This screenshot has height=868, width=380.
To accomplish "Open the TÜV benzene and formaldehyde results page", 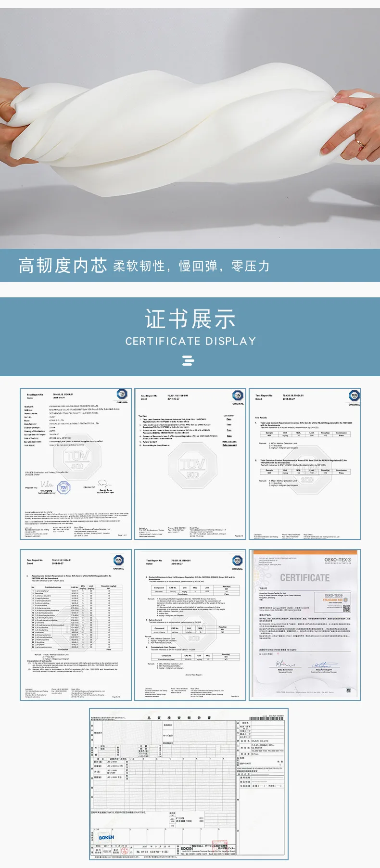I will coord(190,625).
